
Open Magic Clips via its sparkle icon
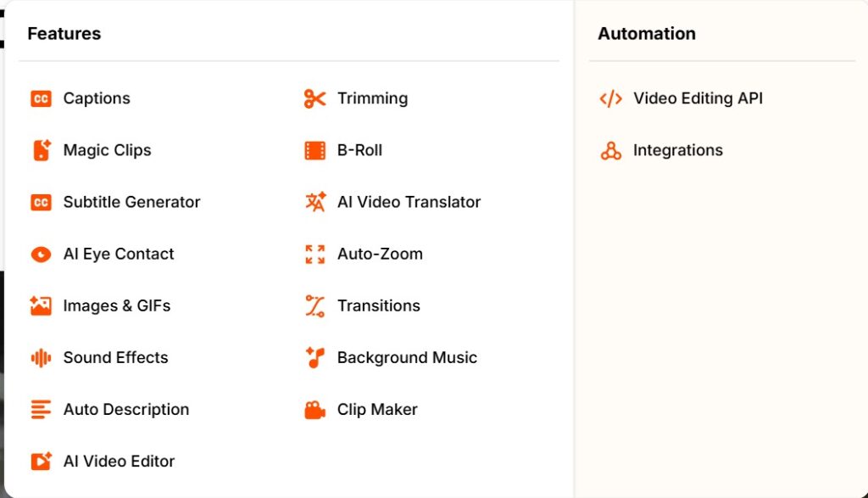(x=40, y=150)
